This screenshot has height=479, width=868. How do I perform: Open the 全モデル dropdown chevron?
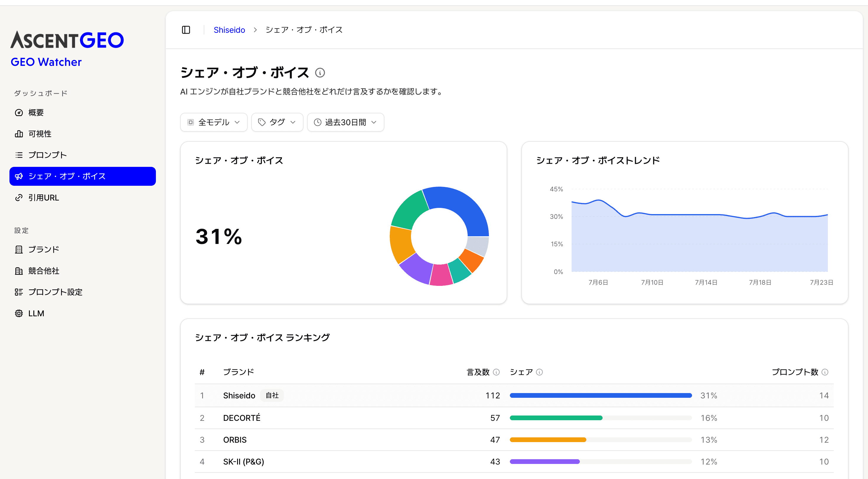point(237,122)
